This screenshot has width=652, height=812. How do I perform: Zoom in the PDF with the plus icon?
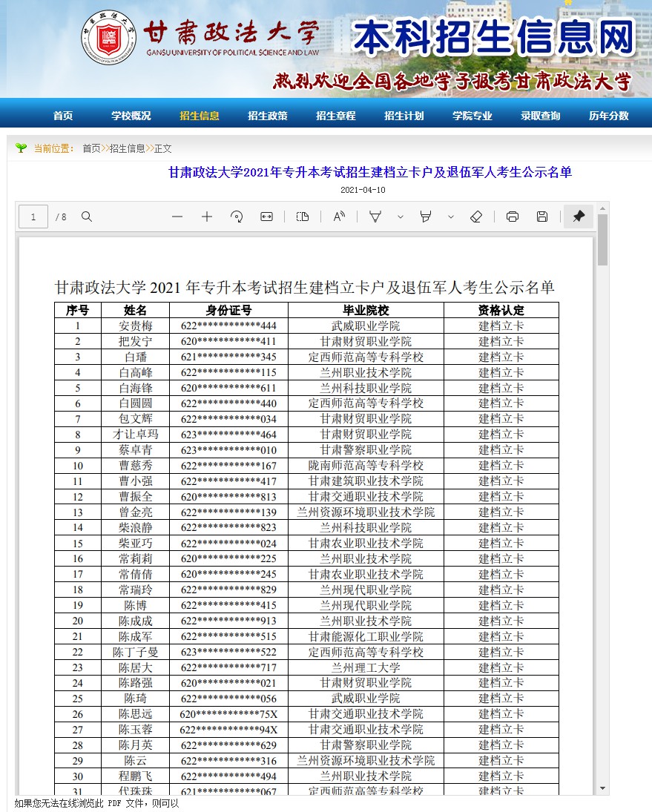tap(207, 217)
